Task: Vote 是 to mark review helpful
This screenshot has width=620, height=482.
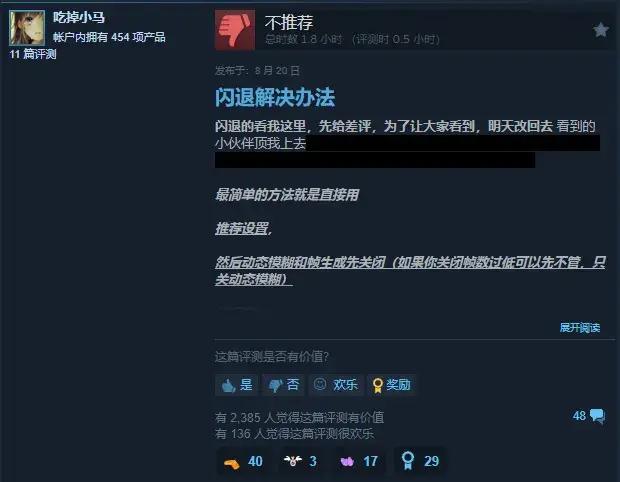Action: click(x=236, y=385)
